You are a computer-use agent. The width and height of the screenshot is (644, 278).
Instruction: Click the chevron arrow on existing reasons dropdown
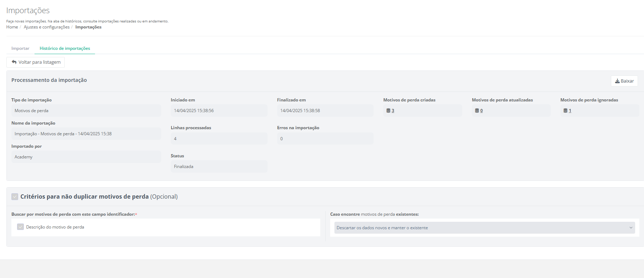(x=631, y=228)
